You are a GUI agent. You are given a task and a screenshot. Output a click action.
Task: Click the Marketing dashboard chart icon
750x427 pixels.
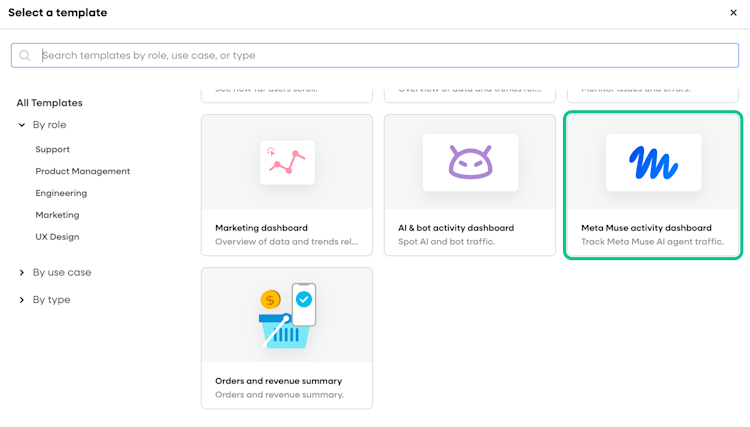pos(287,162)
